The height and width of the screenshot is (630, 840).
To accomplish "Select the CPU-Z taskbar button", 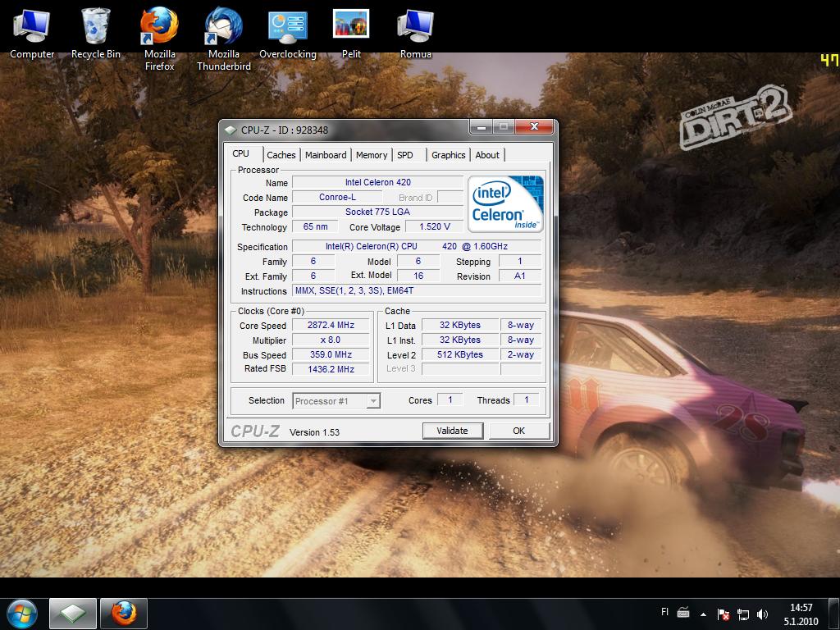I will click(73, 614).
